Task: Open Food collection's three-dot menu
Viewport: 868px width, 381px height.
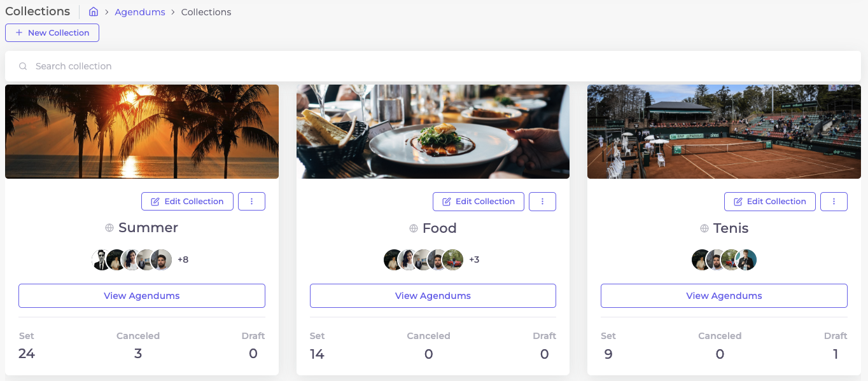Action: point(542,201)
